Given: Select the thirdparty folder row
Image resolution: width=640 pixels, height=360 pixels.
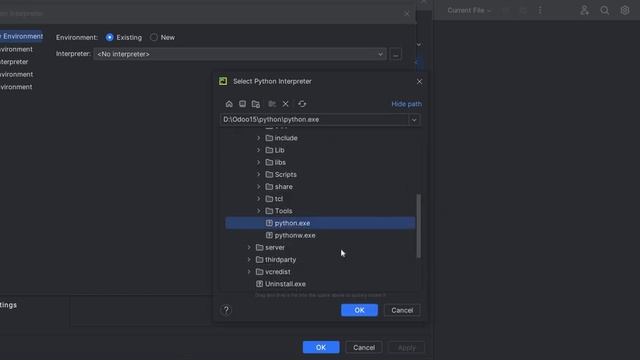Looking at the screenshot, I should click(320, 260).
